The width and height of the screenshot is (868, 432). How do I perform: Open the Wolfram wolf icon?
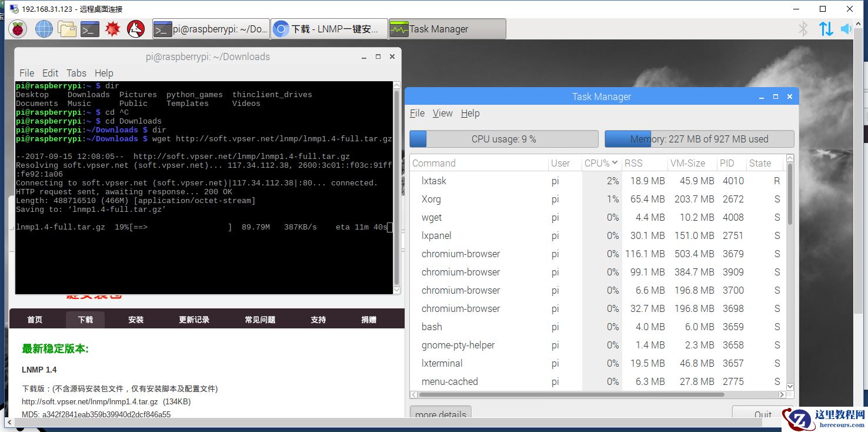[x=136, y=28]
